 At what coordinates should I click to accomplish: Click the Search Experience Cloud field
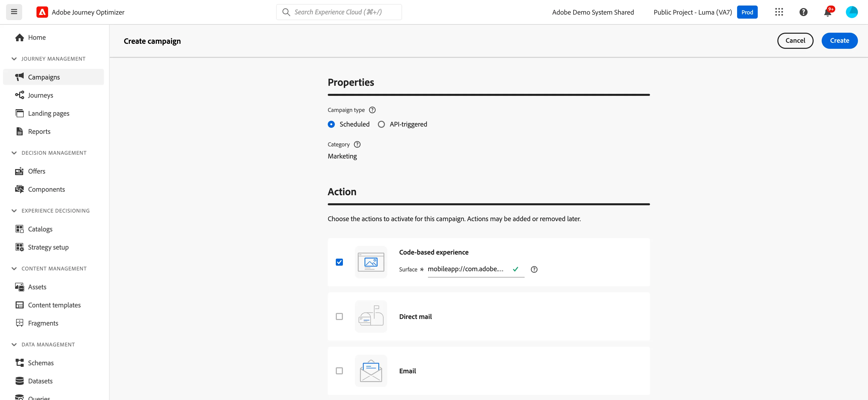[x=339, y=12]
